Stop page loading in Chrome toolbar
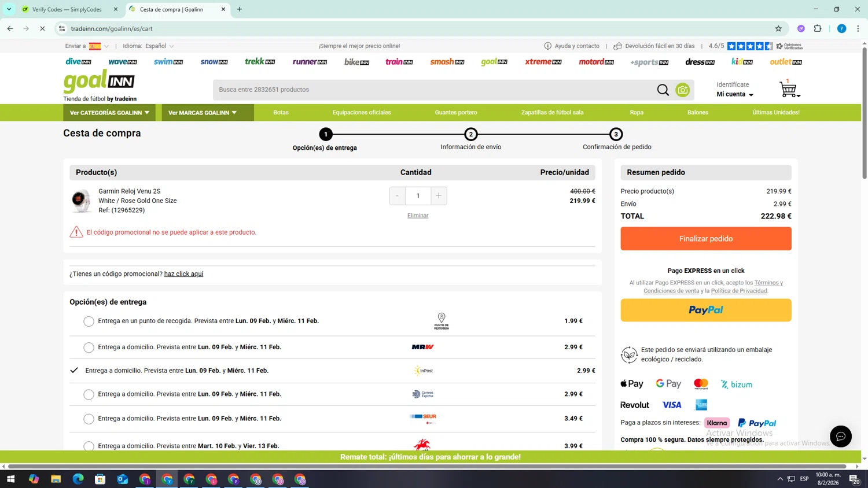This screenshot has width=868, height=488. (42, 28)
